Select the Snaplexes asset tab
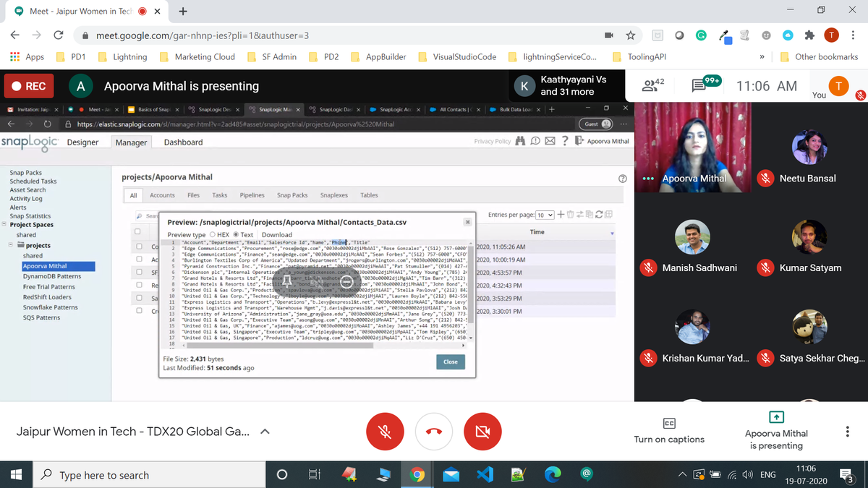 (334, 195)
